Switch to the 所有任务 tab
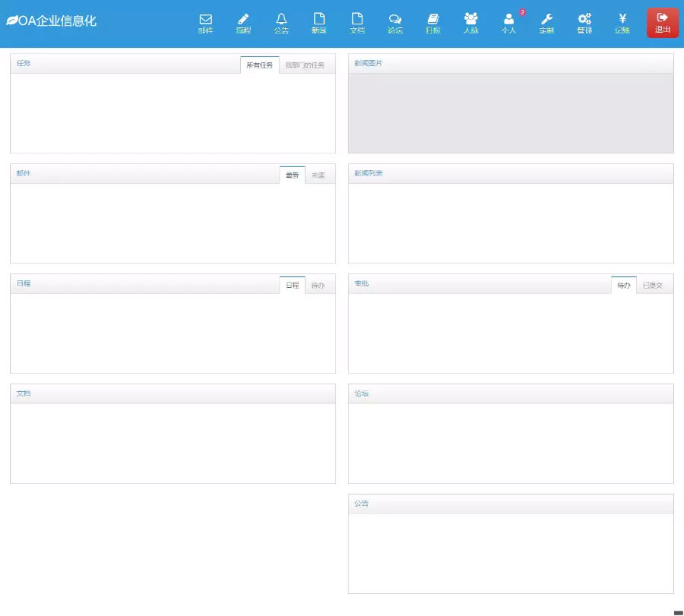This screenshot has width=684, height=616. (260, 65)
